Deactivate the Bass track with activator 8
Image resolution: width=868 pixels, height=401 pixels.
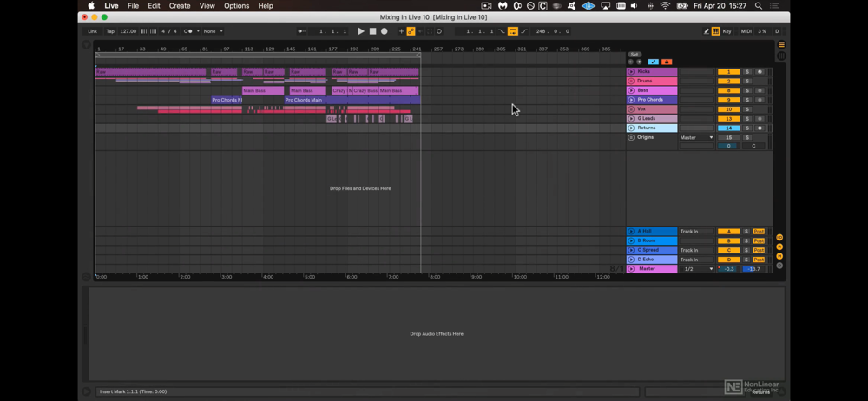pos(728,91)
